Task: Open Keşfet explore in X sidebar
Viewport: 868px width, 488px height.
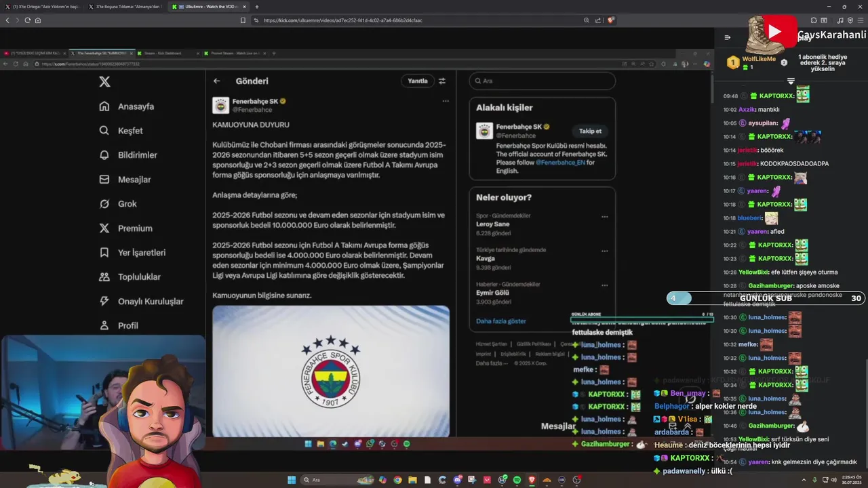Action: [121, 131]
